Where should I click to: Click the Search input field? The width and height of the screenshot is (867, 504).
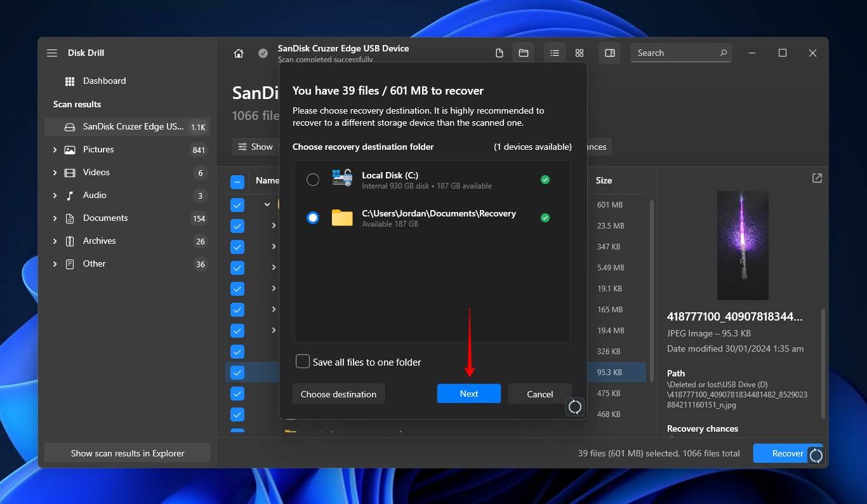[680, 53]
